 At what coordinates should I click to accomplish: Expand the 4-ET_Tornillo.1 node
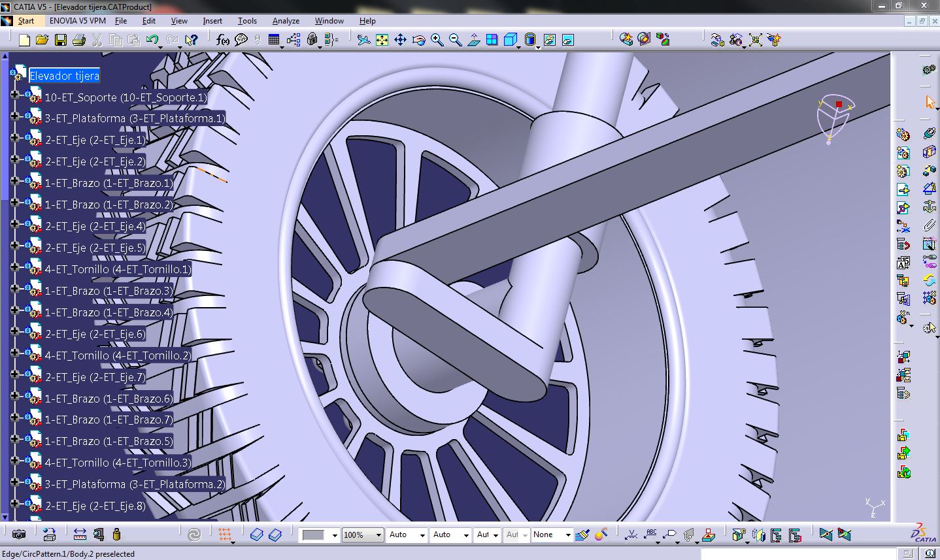click(x=14, y=267)
